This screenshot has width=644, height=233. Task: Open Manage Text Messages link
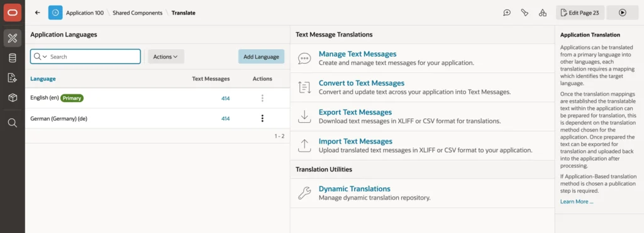(357, 54)
